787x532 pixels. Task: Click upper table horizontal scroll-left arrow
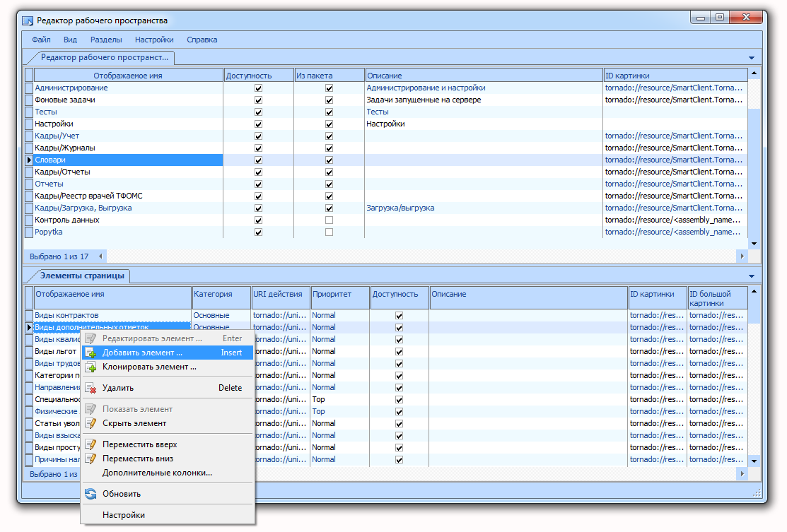101,256
